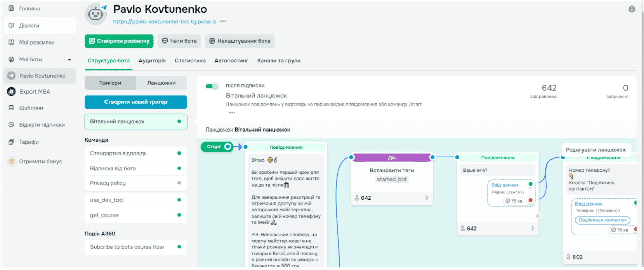The image size is (644, 270).
Task: Toggle get_course status dot
Action: [x=179, y=215]
